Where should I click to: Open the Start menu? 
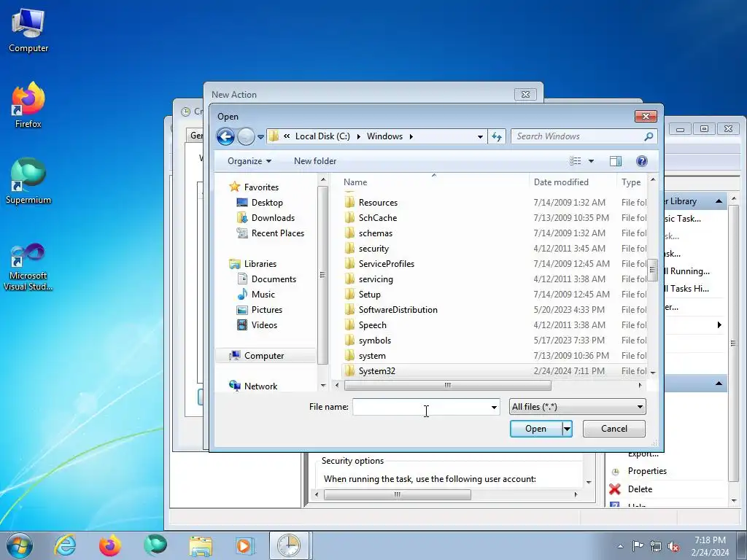tap(20, 545)
